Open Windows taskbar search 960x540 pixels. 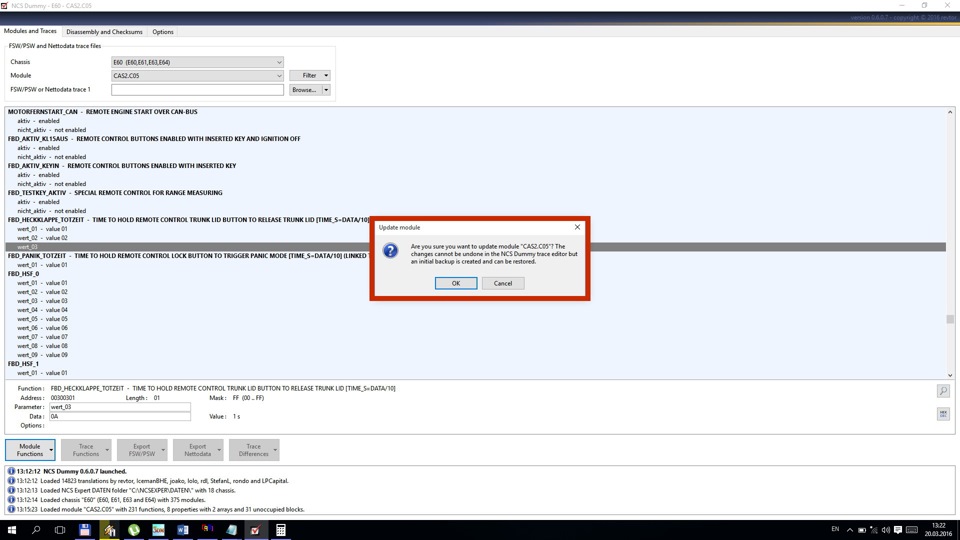coord(36,530)
